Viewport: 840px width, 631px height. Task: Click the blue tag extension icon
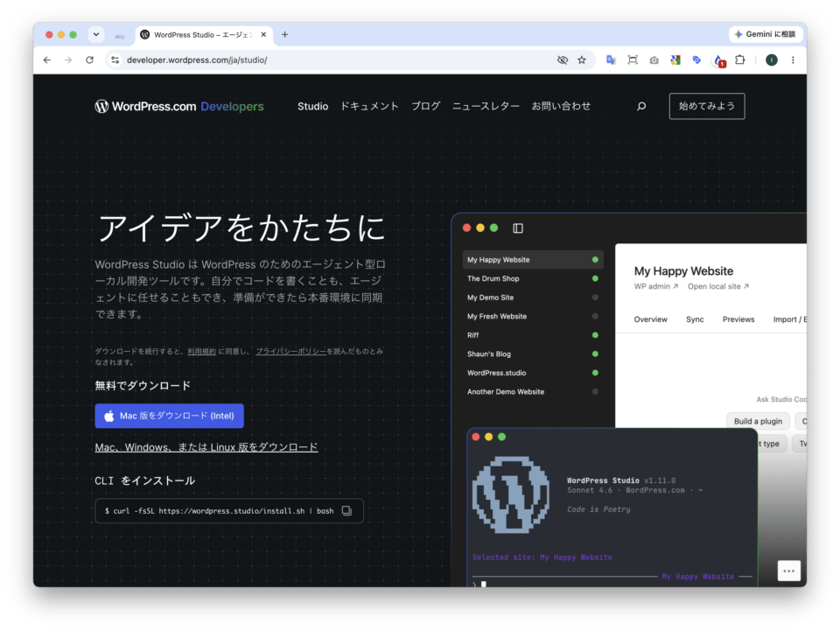[696, 60]
